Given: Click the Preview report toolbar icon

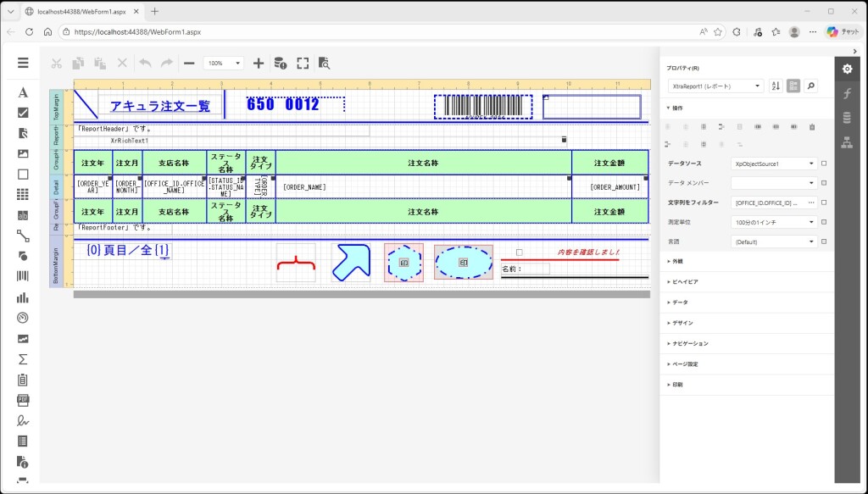Looking at the screenshot, I should [x=324, y=64].
